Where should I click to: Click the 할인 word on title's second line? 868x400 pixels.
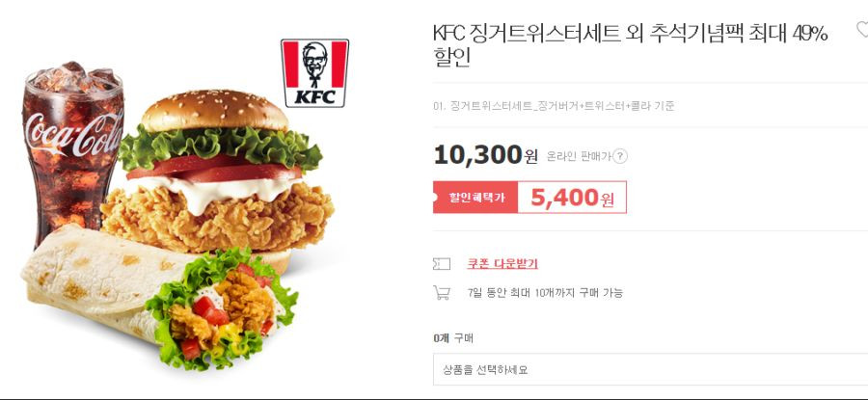coord(451,58)
